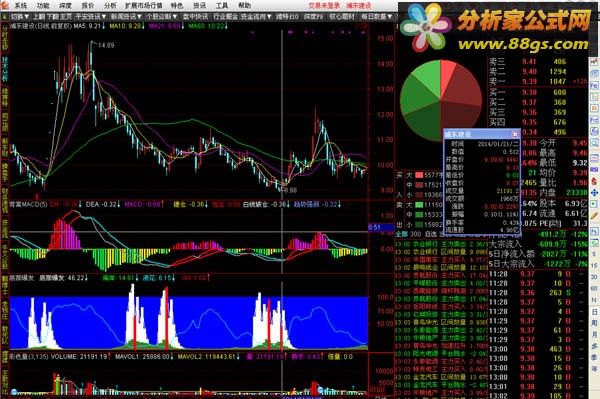
Task: Click the bright red pie chart slice
Action: tap(448, 72)
